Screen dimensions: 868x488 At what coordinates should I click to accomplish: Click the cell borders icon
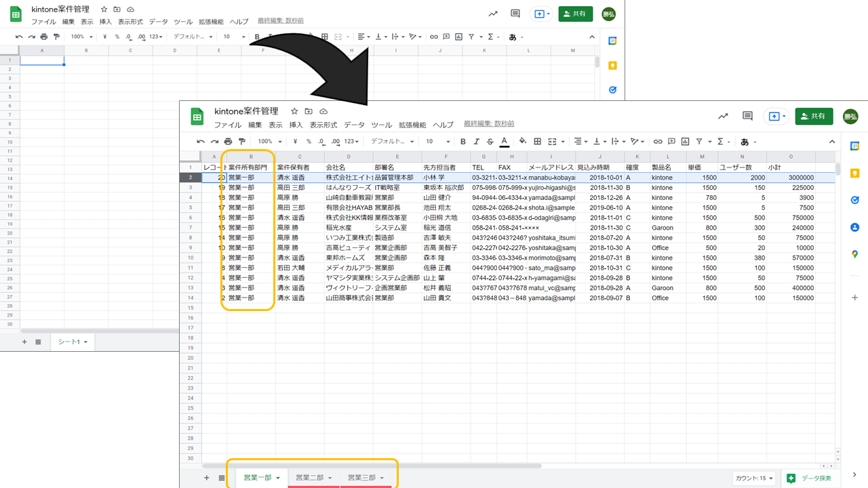537,142
